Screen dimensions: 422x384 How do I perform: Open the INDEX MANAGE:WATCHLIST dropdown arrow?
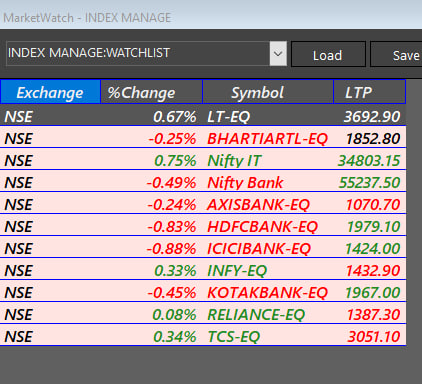pos(278,54)
